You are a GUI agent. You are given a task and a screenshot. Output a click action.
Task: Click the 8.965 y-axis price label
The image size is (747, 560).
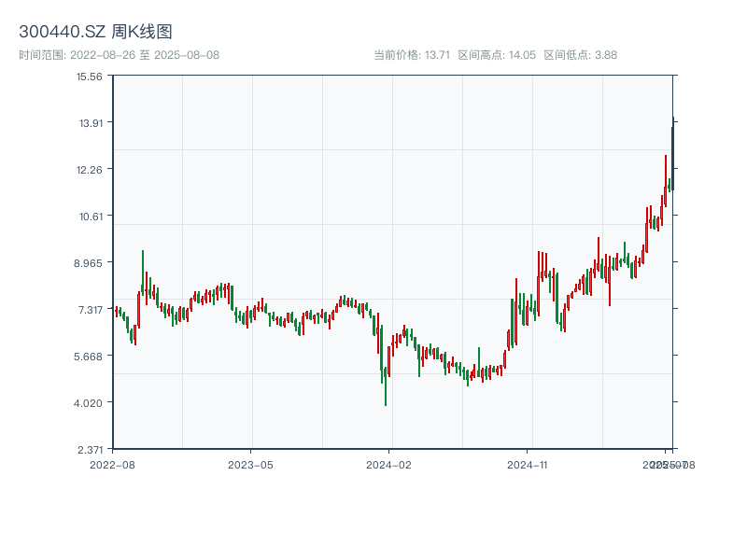[x=89, y=262]
